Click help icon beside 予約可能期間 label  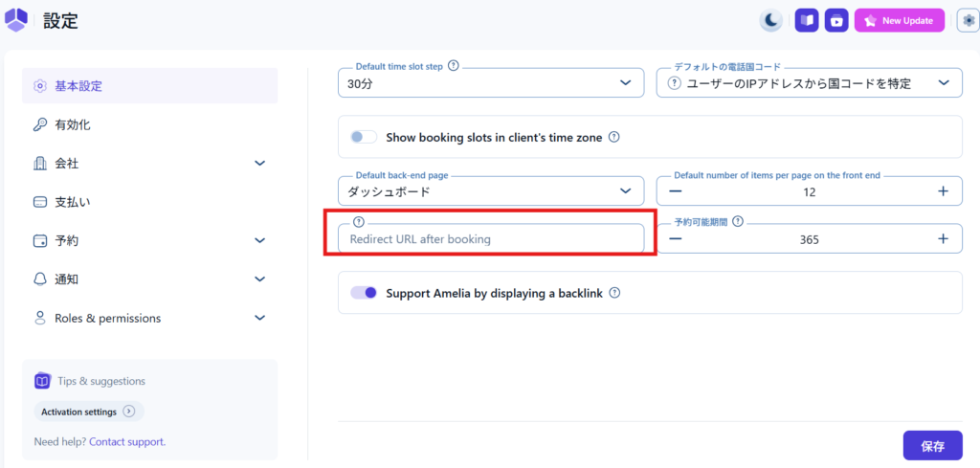point(738,221)
